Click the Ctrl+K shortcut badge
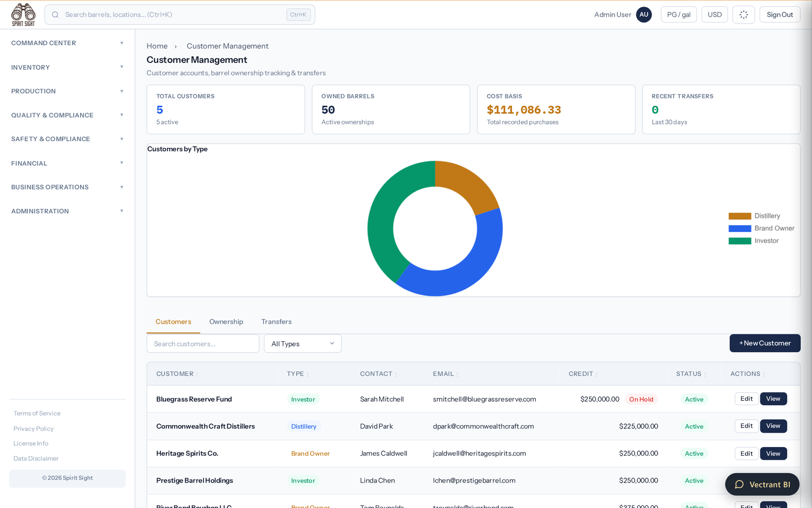 click(298, 15)
